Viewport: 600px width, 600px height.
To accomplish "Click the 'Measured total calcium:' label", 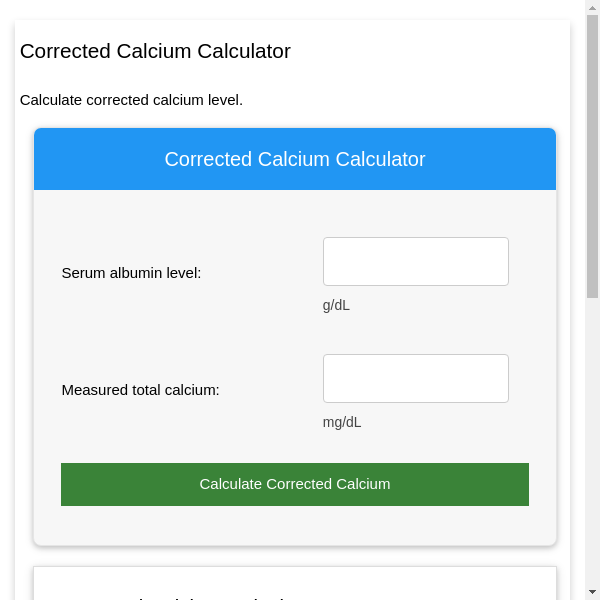I will [x=140, y=390].
